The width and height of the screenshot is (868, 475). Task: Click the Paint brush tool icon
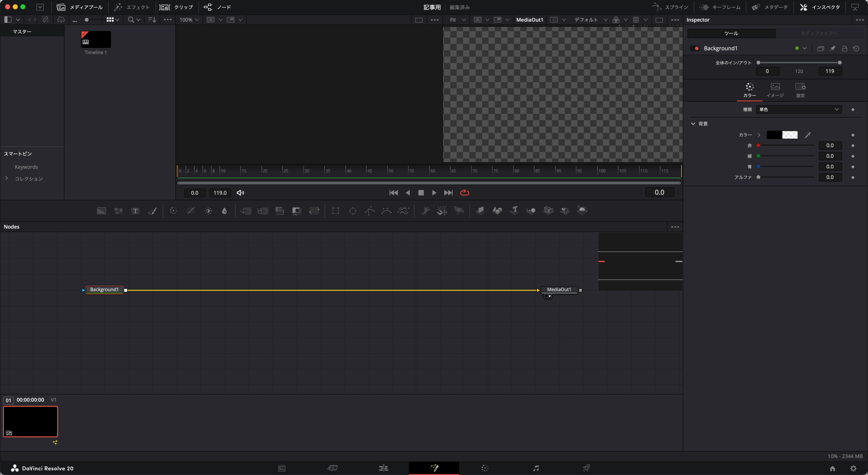pos(152,211)
